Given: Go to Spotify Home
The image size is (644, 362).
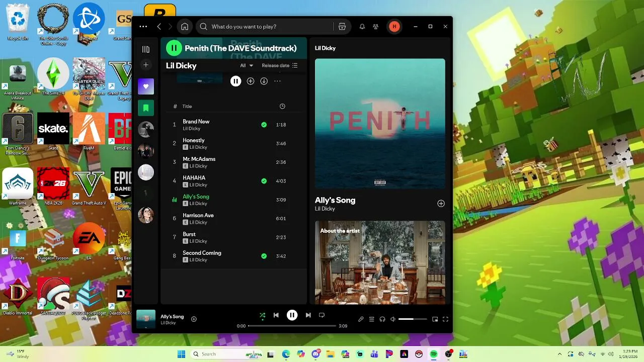Looking at the screenshot, I should click(185, 27).
